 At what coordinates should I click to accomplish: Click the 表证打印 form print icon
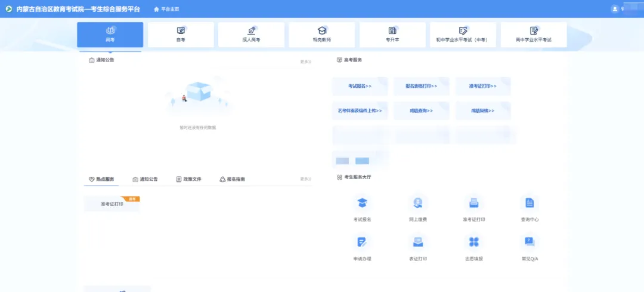click(x=418, y=242)
